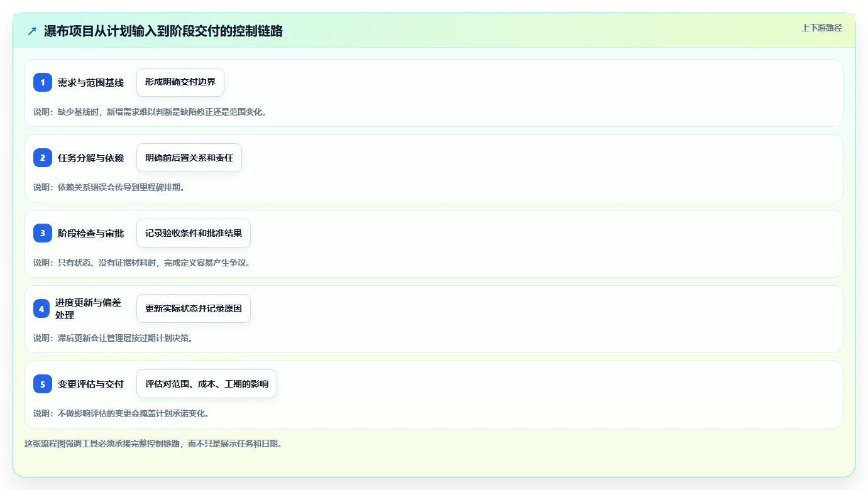
Task: Select step title 变更评估与交付
Action: (x=91, y=384)
